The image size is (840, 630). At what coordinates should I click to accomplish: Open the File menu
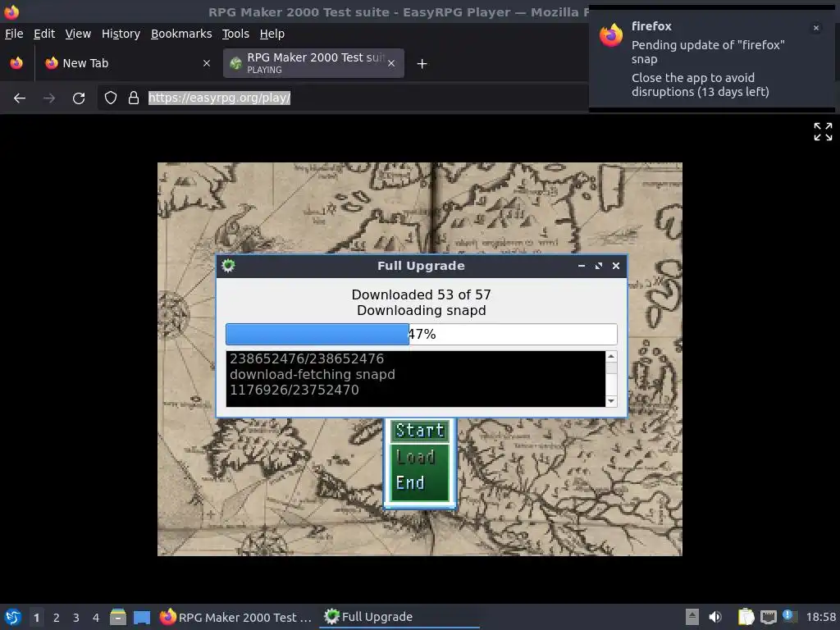(14, 34)
